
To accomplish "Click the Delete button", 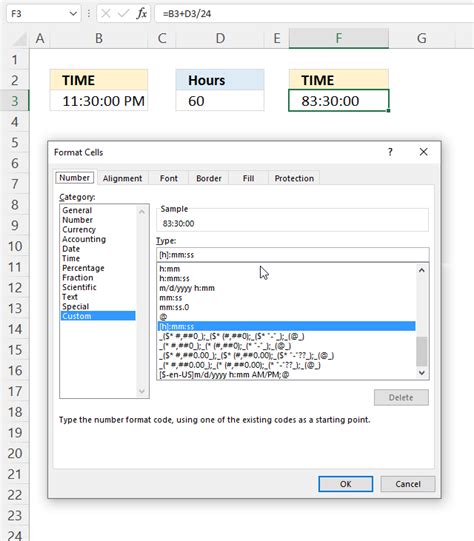I will coord(401,397).
